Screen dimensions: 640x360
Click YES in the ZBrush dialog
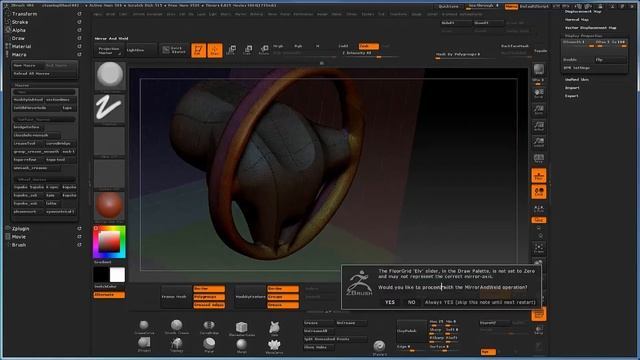pyautogui.click(x=390, y=302)
